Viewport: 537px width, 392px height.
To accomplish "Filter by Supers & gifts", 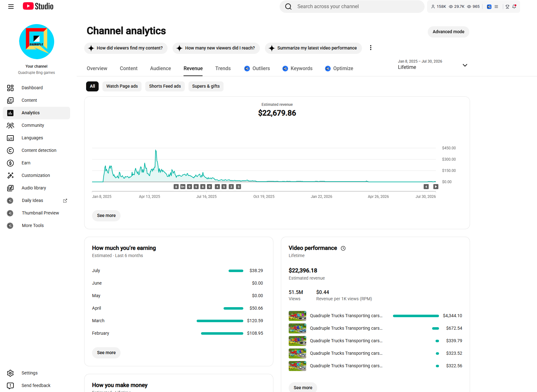I will 206,86.
